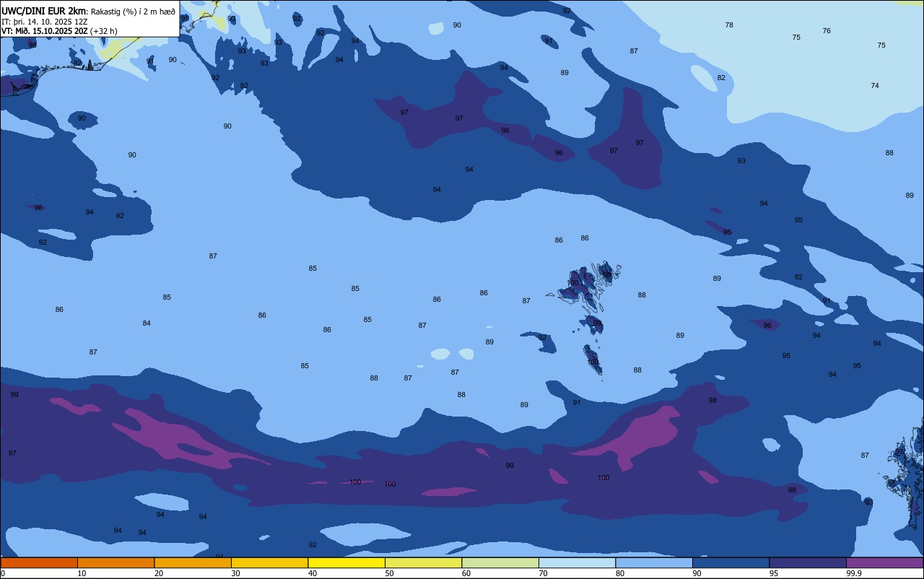Pick the purple legend swatch above 99.9

point(884,562)
